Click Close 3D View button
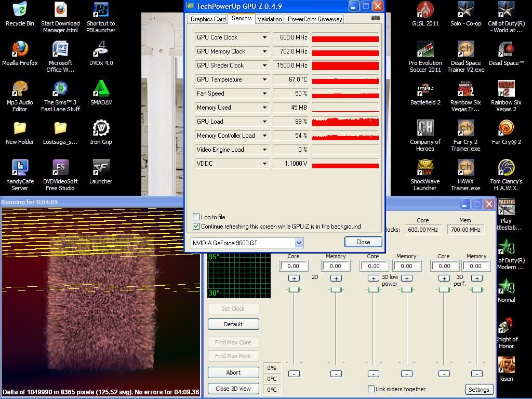Image resolution: width=532 pixels, height=399 pixels. [233, 389]
